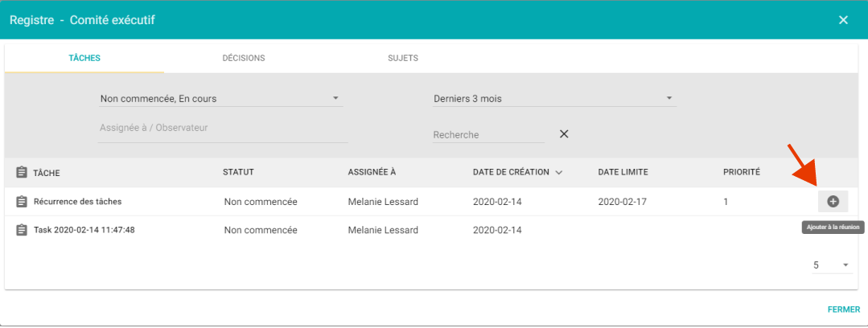Open the status filter dropdown
The height and width of the screenshot is (328, 868).
pos(220,98)
